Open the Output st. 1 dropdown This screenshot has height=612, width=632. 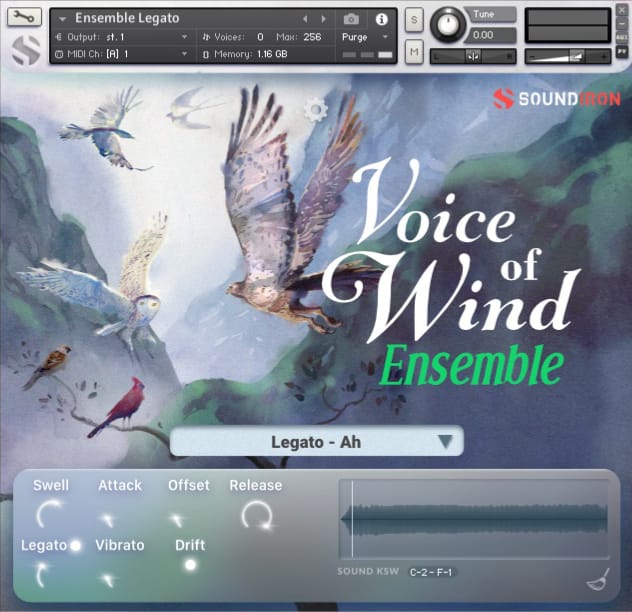(122, 37)
